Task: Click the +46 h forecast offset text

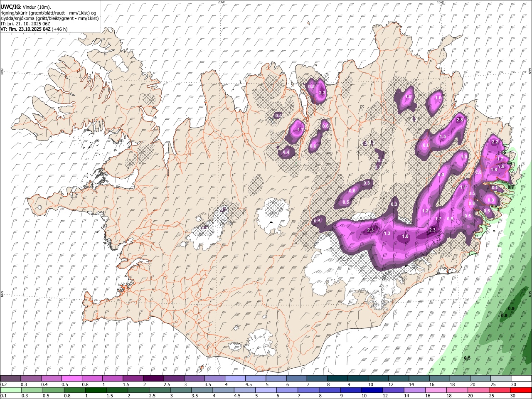Action: tap(60, 29)
